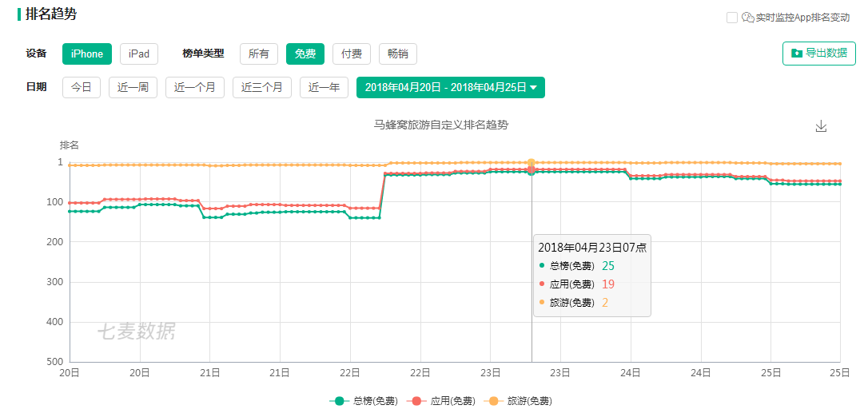Enable 实时监控App排名变动 checkbox
This screenshot has width=868, height=417.
(x=732, y=18)
